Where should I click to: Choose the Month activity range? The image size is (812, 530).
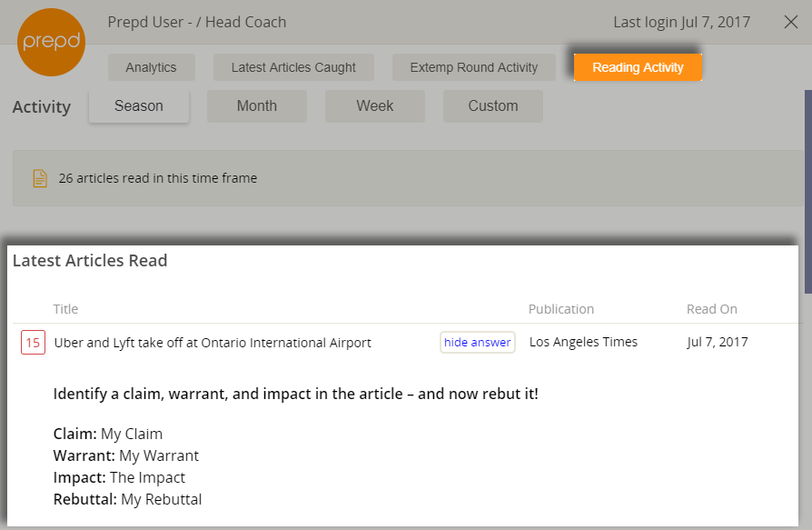pyautogui.click(x=257, y=106)
